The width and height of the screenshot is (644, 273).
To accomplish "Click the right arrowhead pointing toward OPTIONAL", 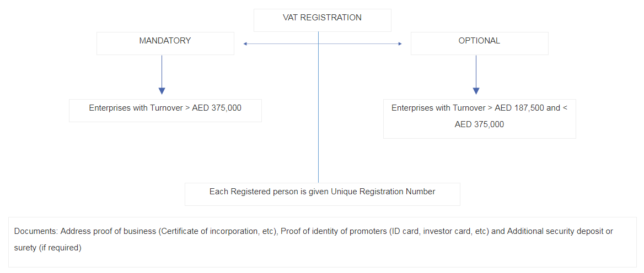I will pos(400,44).
